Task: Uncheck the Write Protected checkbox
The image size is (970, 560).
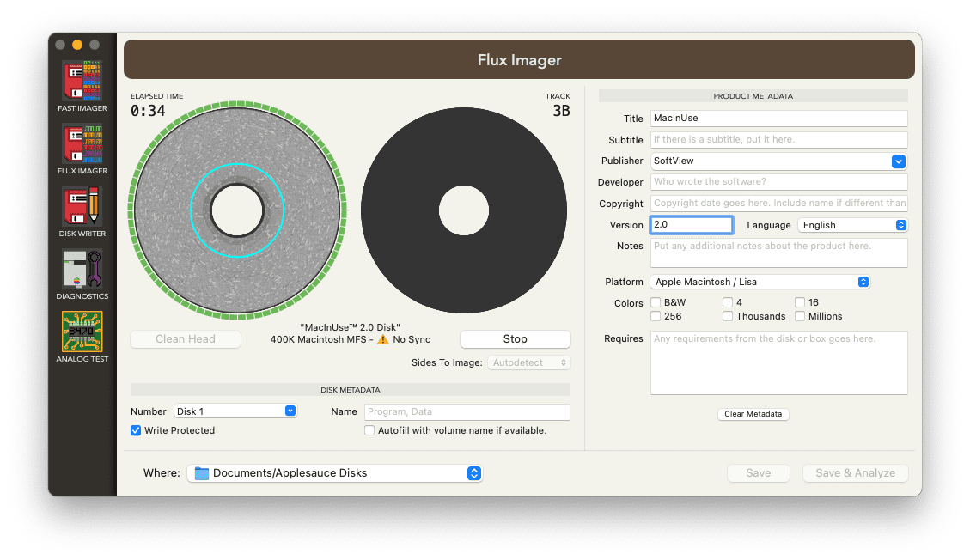Action: tap(136, 430)
